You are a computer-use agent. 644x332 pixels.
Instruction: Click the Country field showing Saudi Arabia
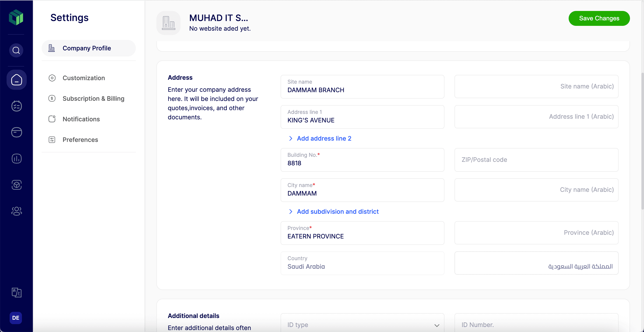[x=362, y=263]
